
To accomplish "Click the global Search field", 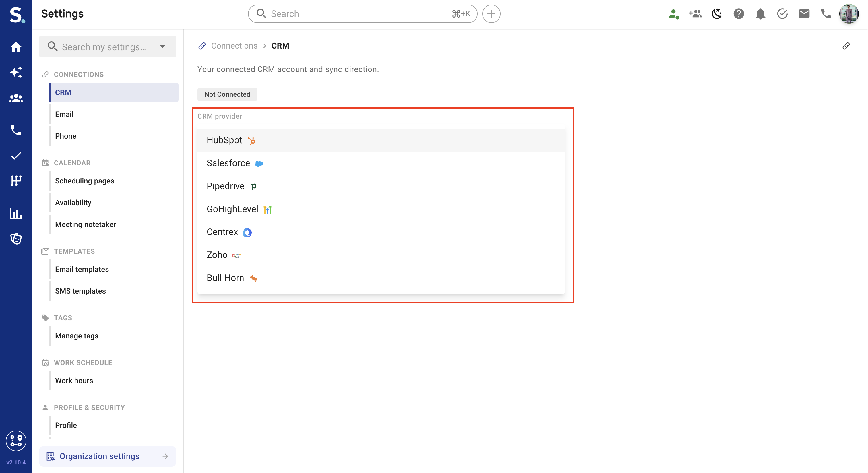I will point(363,14).
